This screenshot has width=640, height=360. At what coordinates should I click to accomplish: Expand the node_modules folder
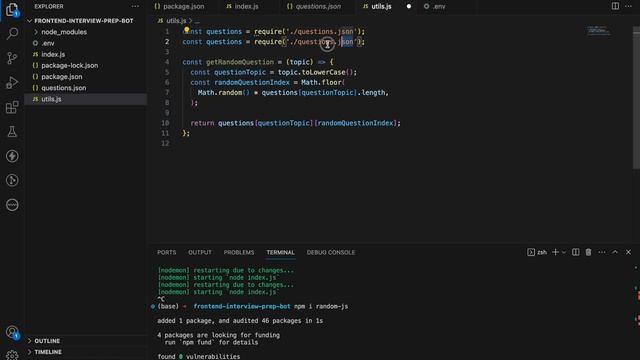pyautogui.click(x=64, y=32)
